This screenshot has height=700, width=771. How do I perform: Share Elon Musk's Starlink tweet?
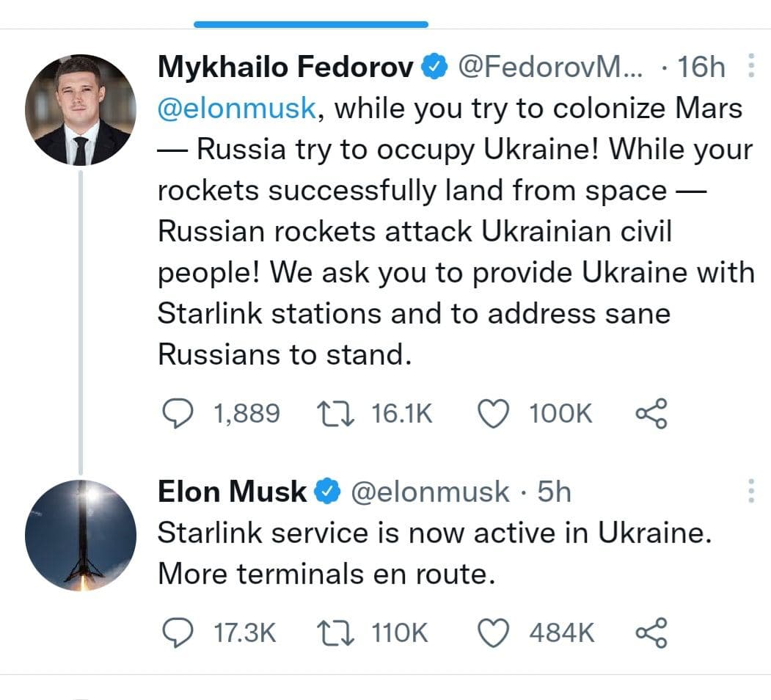(x=651, y=632)
